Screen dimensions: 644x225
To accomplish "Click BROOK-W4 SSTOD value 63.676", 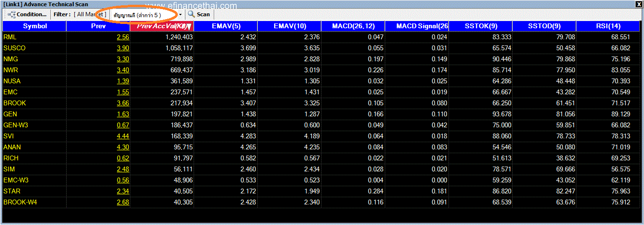I will 565,202.
